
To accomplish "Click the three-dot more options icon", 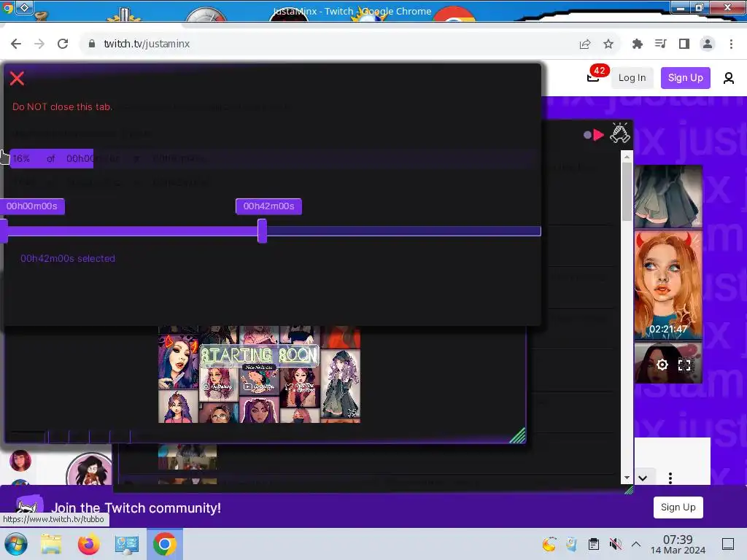I will [x=670, y=478].
